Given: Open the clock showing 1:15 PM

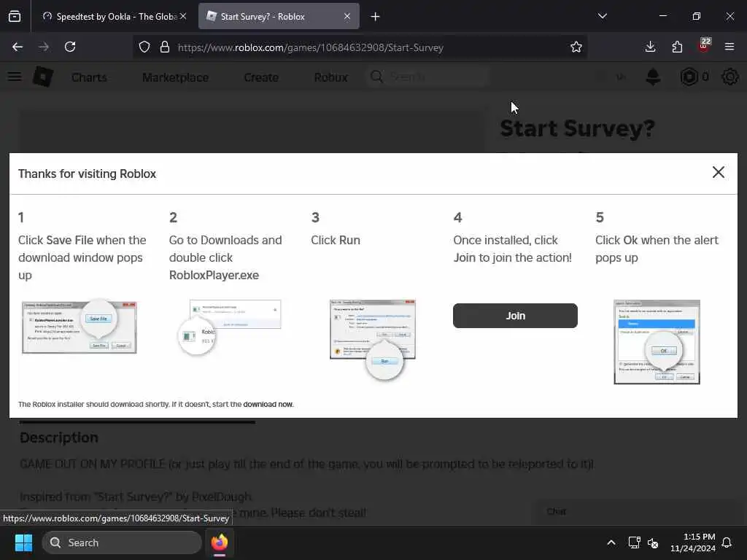Looking at the screenshot, I should (693, 542).
